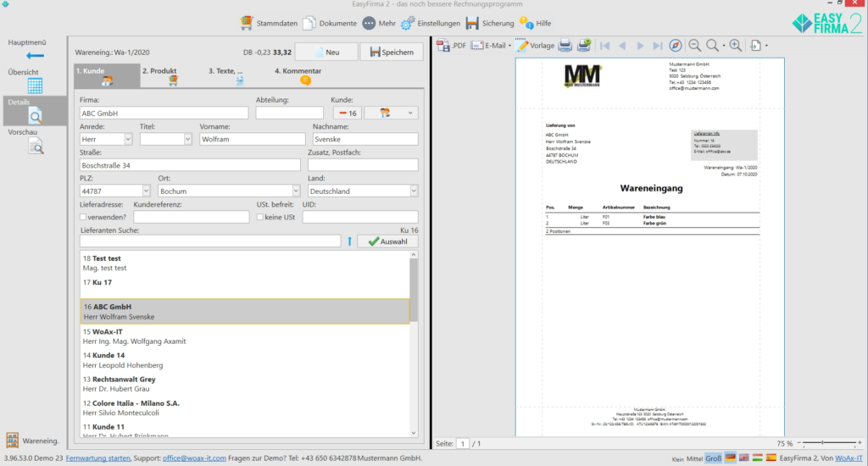
Task: Expand the zoom magnifier dropdown arrow
Action: pyautogui.click(x=724, y=46)
